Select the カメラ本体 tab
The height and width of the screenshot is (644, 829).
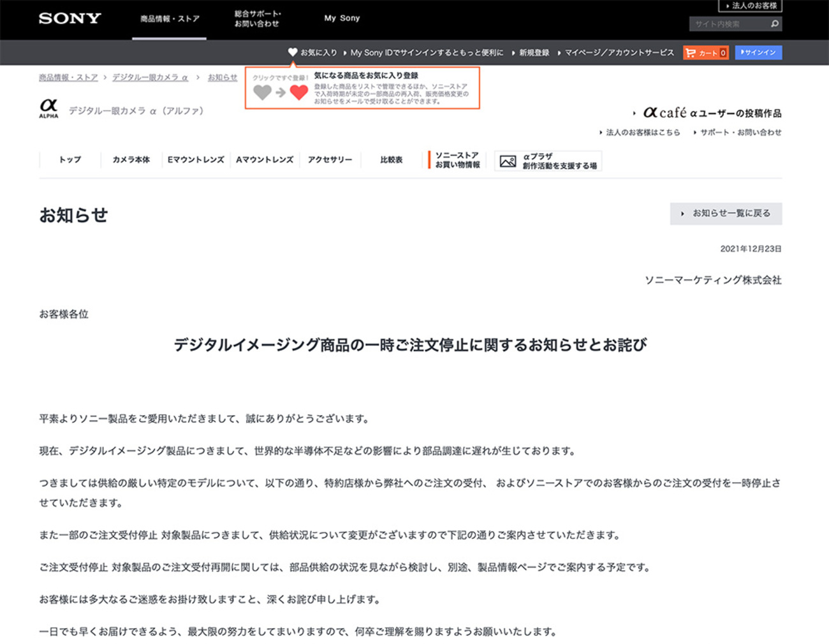(x=131, y=160)
